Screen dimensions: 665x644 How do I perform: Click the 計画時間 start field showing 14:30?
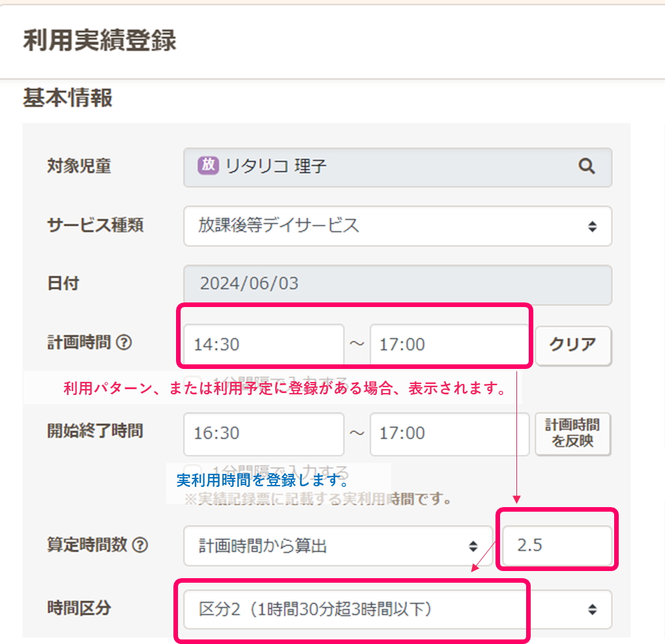point(263,344)
